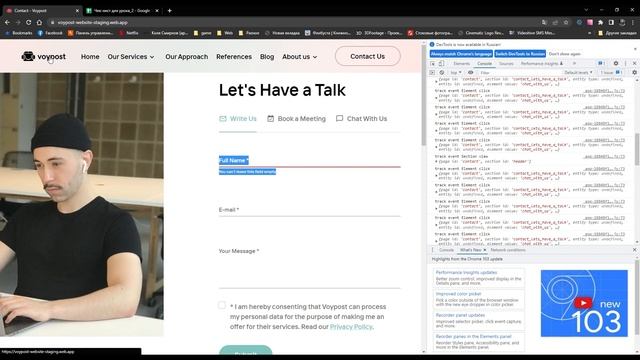This screenshot has height=360, width=640.
Task: Open DevTools settings gear in the top tab bar
Action: [616, 64]
